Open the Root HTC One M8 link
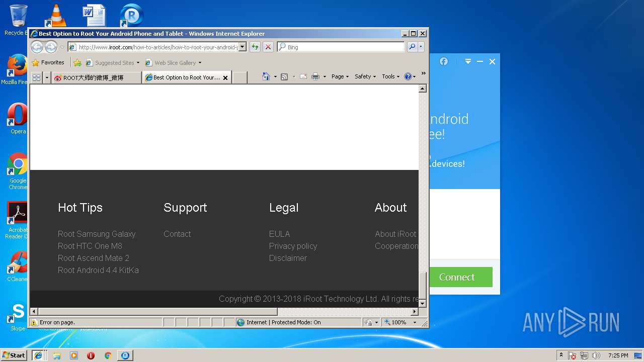 point(90,246)
